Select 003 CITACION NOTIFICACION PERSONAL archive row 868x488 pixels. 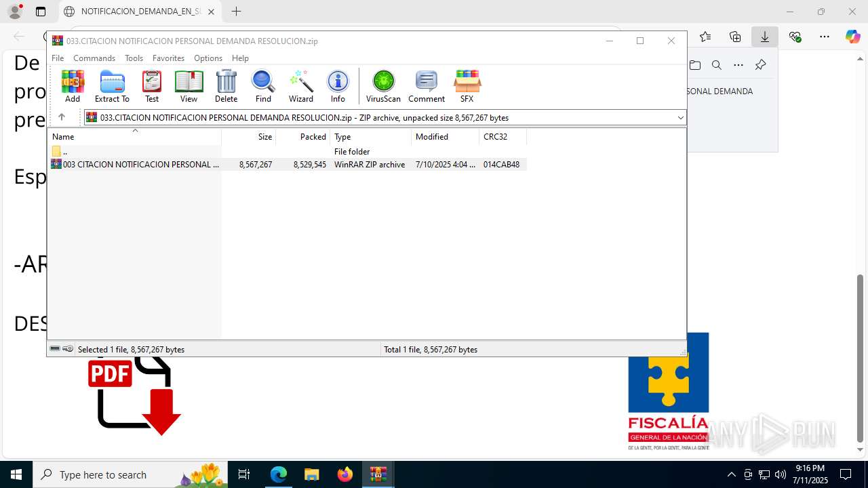click(287, 164)
